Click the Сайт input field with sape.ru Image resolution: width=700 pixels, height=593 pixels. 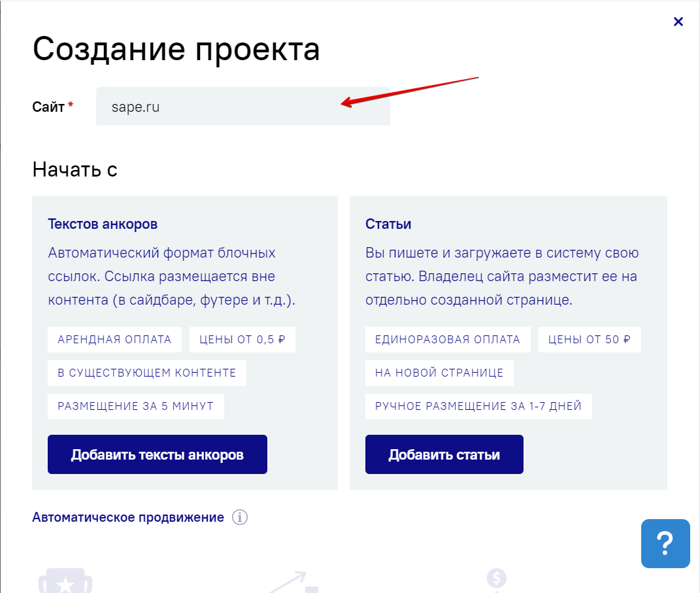pyautogui.click(x=243, y=107)
